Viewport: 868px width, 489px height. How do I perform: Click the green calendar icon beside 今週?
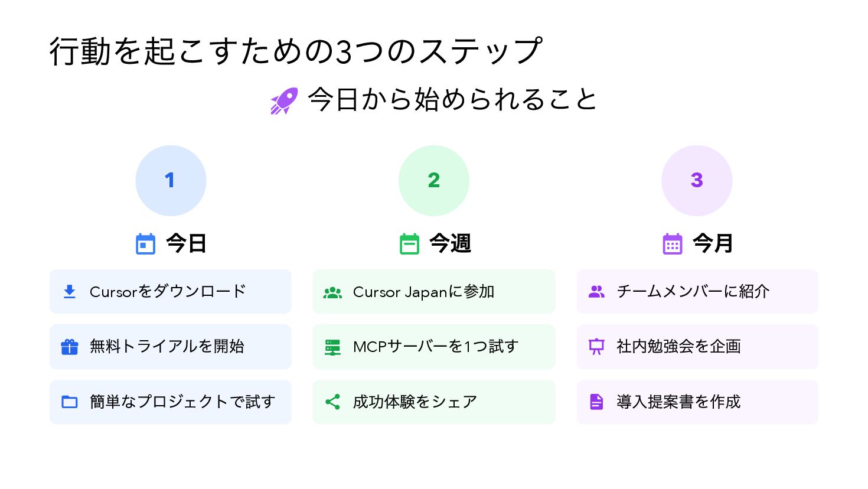[x=409, y=244]
